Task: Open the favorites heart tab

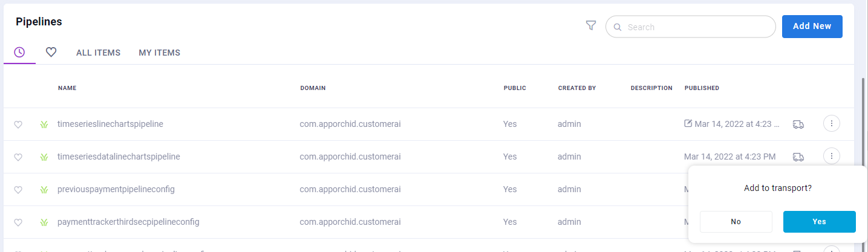Action: tap(51, 53)
